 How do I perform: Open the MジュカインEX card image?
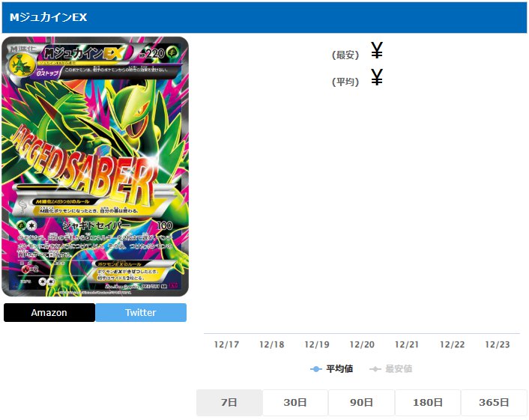pos(95,166)
